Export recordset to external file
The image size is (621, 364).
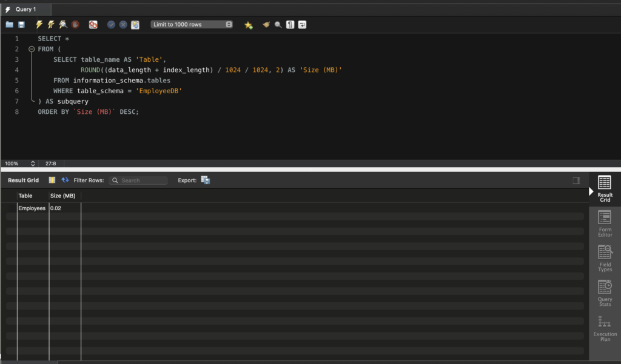coord(206,180)
